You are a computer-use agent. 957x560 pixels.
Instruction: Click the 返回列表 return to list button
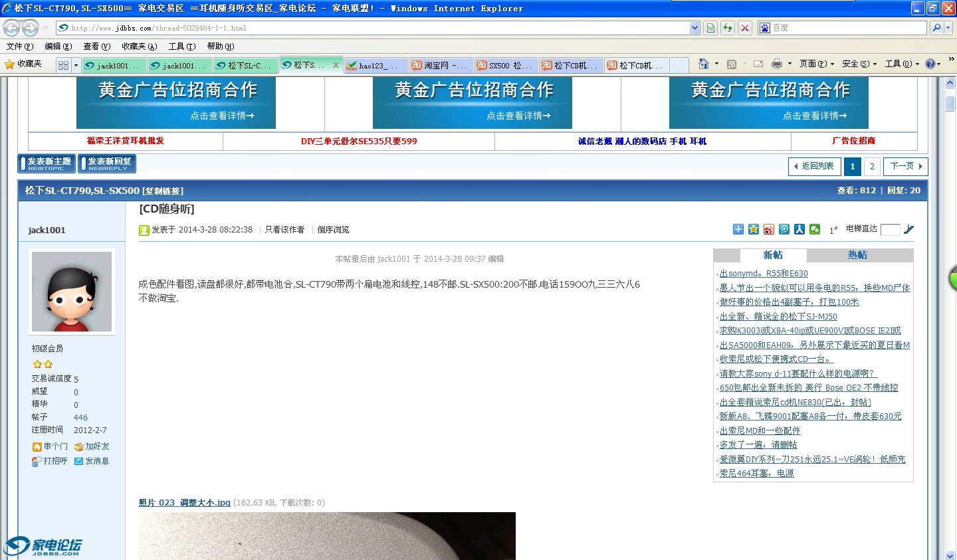(x=814, y=166)
